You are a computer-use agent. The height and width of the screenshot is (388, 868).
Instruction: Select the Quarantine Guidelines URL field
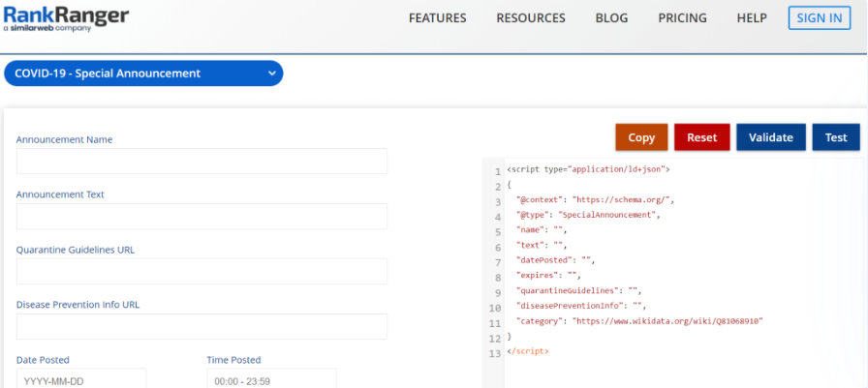tap(201, 272)
